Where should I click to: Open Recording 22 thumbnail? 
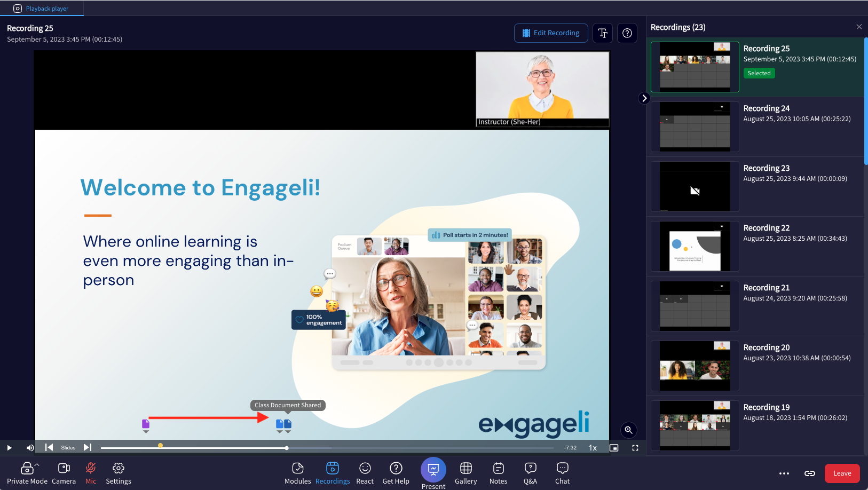(x=695, y=246)
